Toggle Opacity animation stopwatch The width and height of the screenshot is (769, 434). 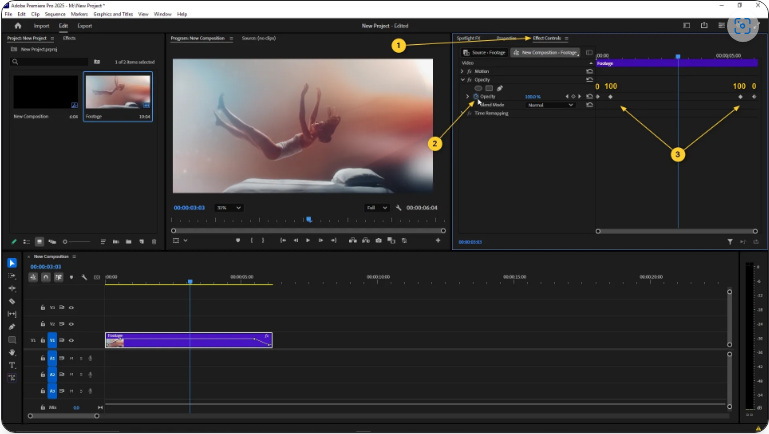[476, 97]
